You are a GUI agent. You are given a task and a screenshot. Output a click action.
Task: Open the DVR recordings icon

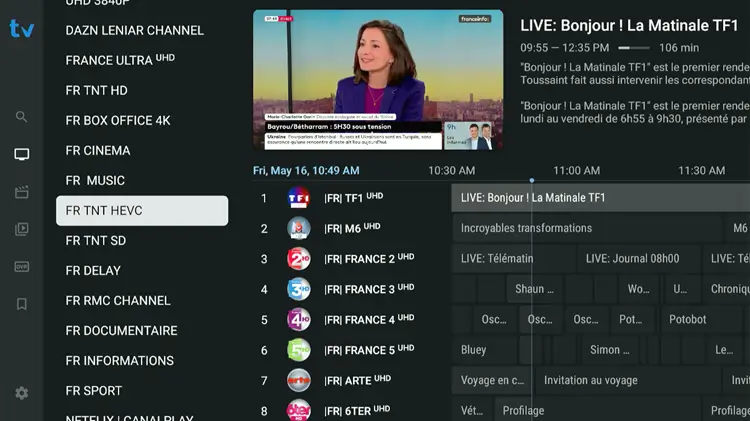(x=22, y=266)
